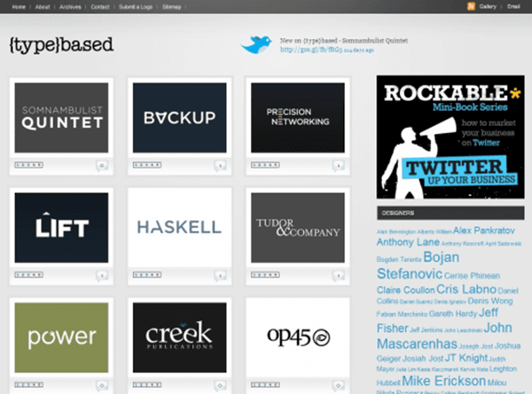Click the {type}based site logo
Image resolution: width=532 pixels, height=394 pixels.
point(61,45)
